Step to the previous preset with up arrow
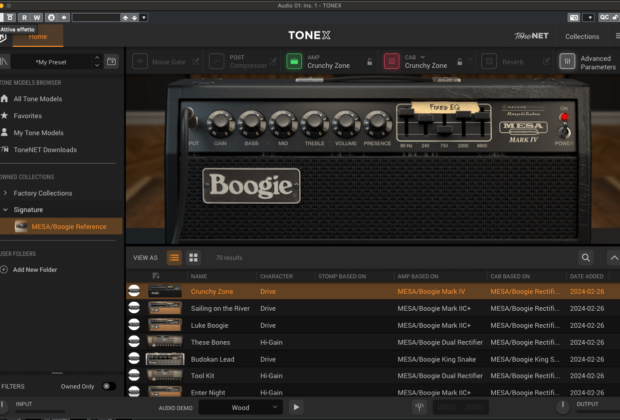The width and height of the screenshot is (620, 420). (x=97, y=58)
